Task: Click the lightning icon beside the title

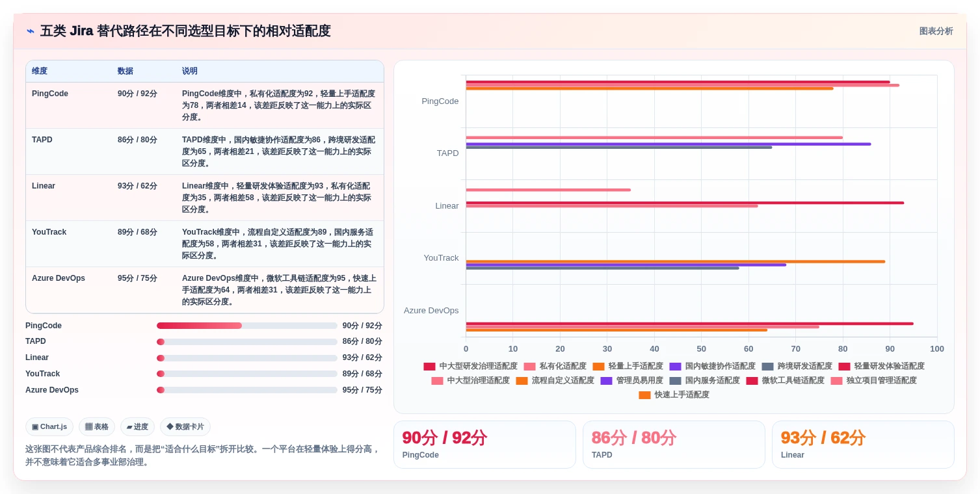Action: [x=31, y=31]
